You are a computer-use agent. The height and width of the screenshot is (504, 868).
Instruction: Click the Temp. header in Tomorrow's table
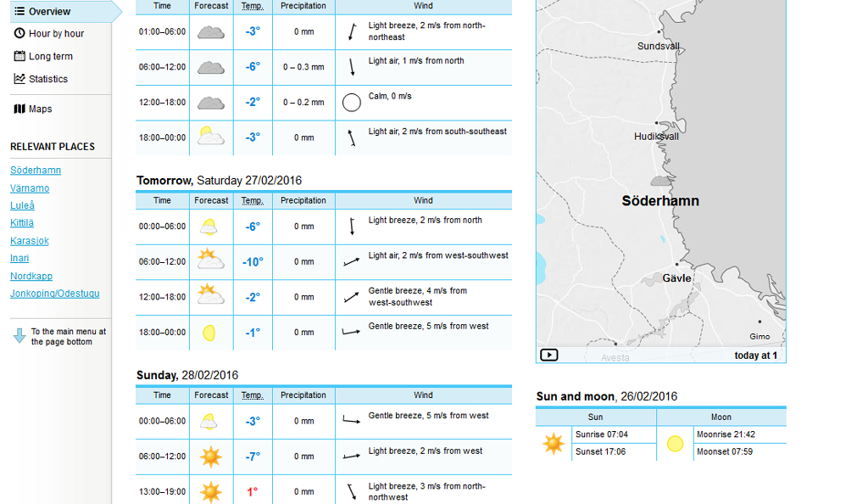[253, 200]
